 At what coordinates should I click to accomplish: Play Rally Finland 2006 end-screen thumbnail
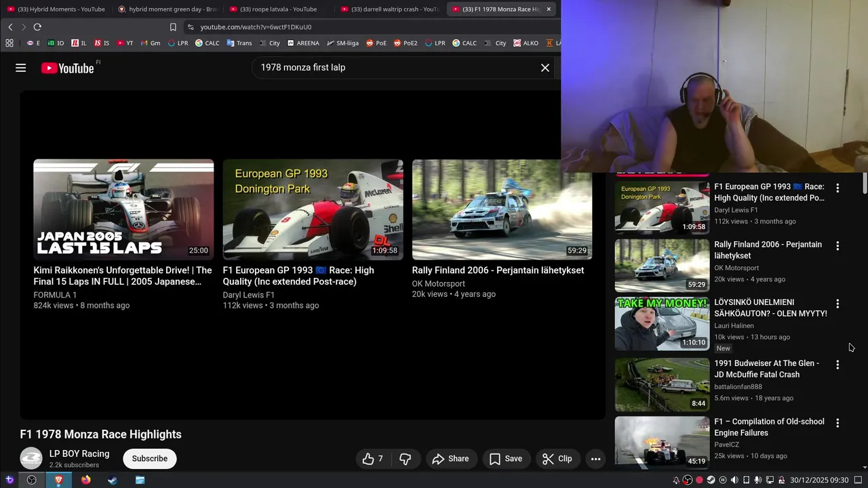coord(502,209)
